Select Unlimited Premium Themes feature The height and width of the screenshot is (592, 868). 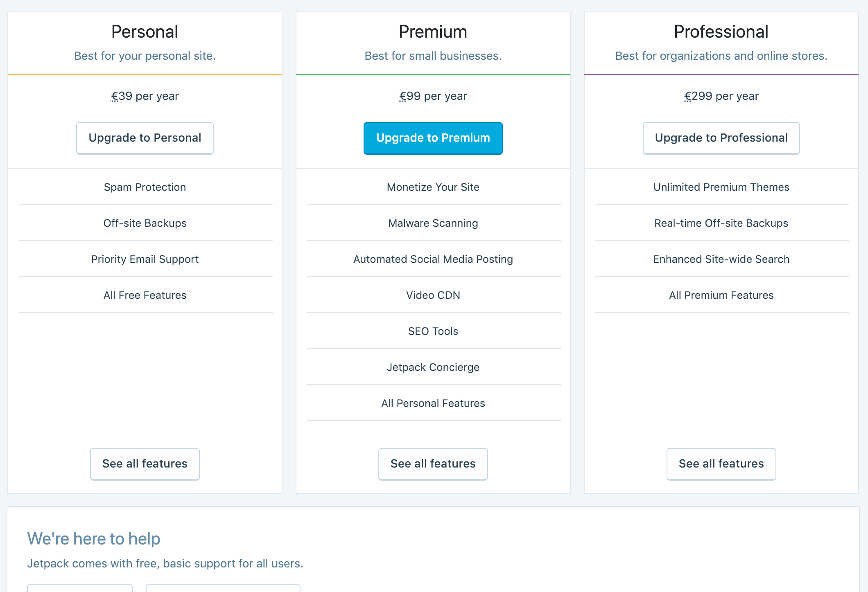tap(721, 187)
